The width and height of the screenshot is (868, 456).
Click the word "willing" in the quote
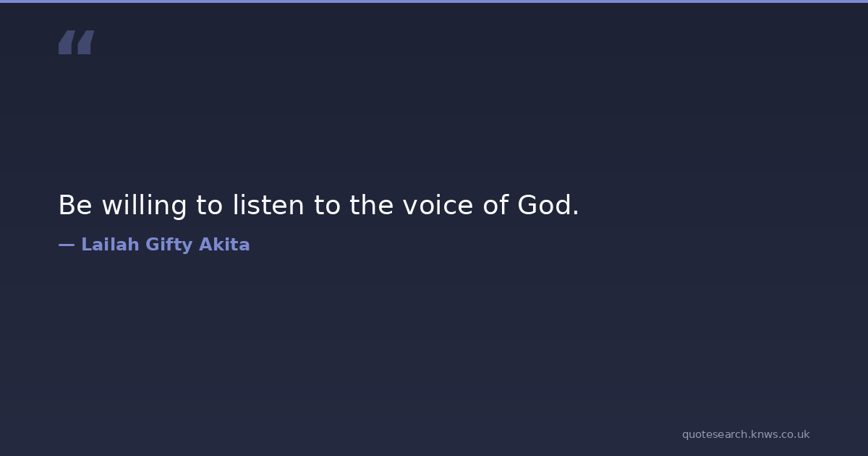click(x=144, y=206)
